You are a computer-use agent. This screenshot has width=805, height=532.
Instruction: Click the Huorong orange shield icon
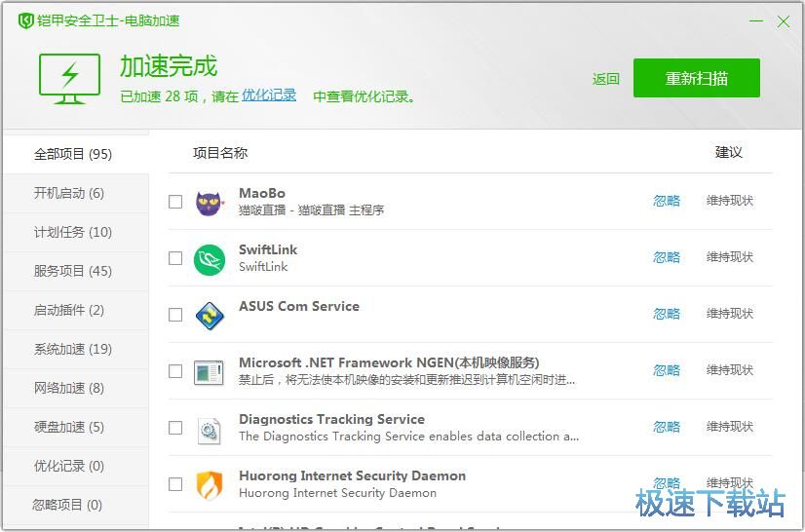[x=210, y=485]
